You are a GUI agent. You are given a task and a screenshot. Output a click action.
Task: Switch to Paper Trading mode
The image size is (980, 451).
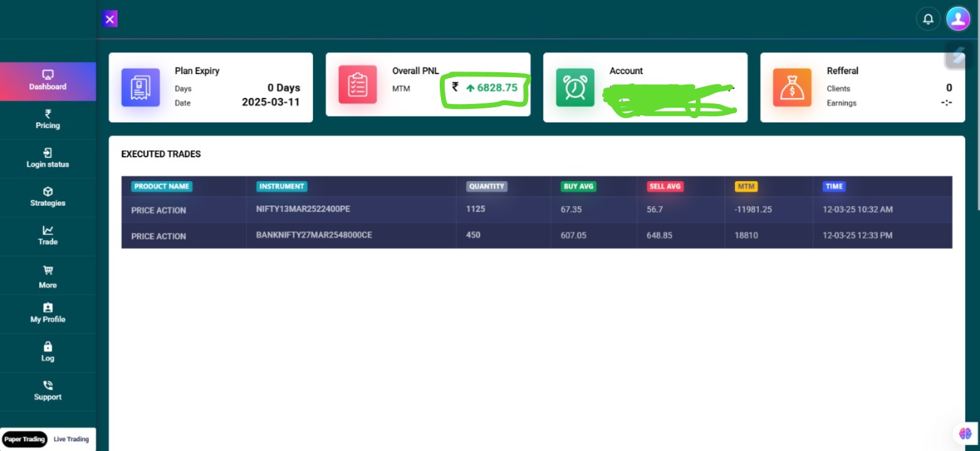point(24,439)
